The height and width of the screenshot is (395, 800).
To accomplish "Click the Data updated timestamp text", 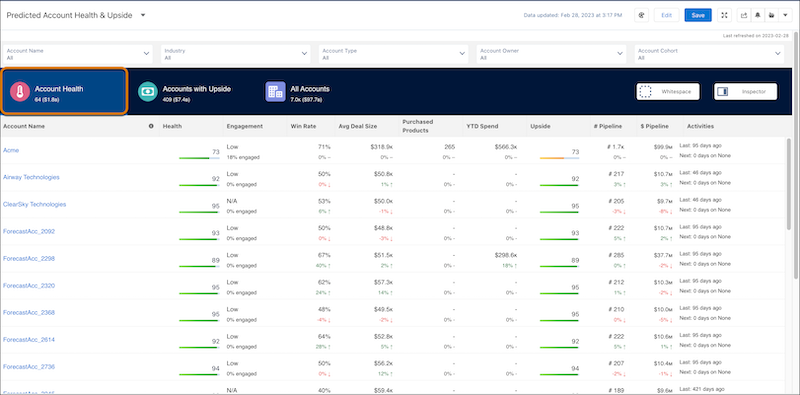I will pyautogui.click(x=573, y=15).
